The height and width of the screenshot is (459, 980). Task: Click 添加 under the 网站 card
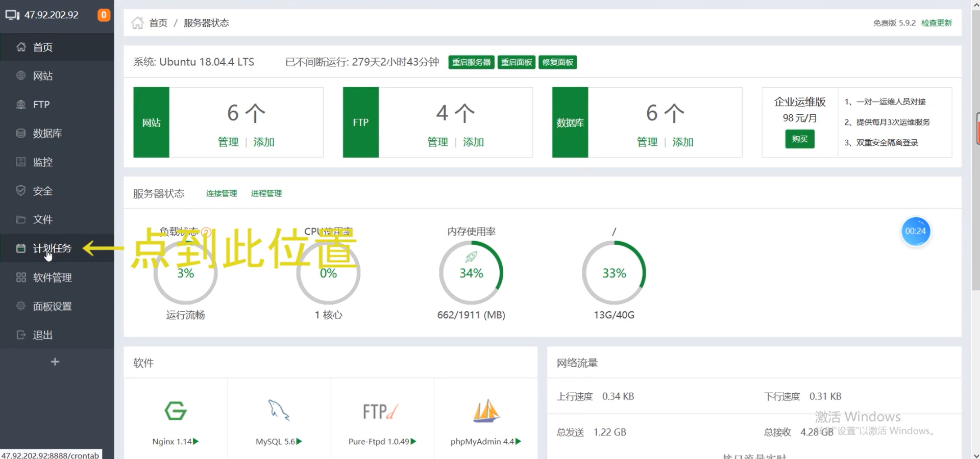[264, 142]
